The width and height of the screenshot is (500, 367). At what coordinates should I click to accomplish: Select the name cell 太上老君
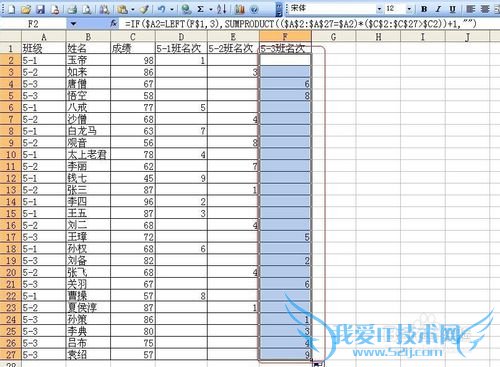[88, 155]
